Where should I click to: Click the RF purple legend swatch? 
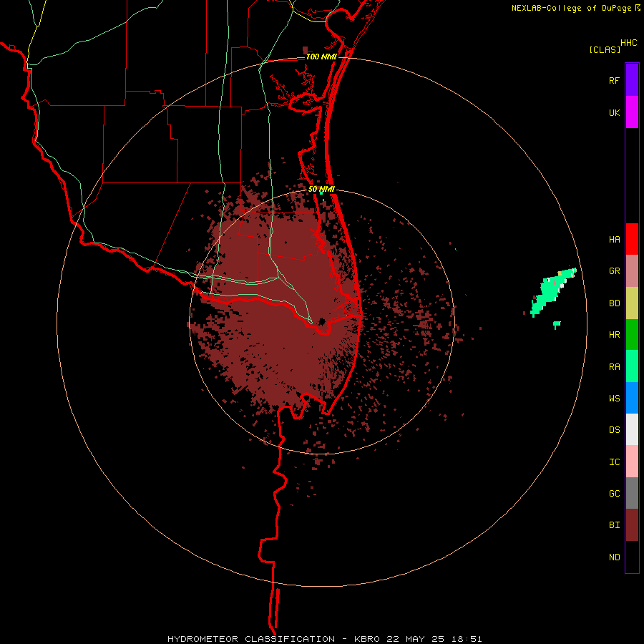tap(632, 80)
